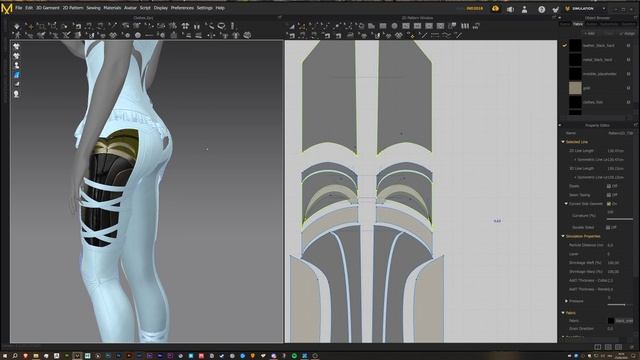Toggle the Curved Side Geometry checkbox
Viewport: 640px width, 360px height.
[609, 203]
